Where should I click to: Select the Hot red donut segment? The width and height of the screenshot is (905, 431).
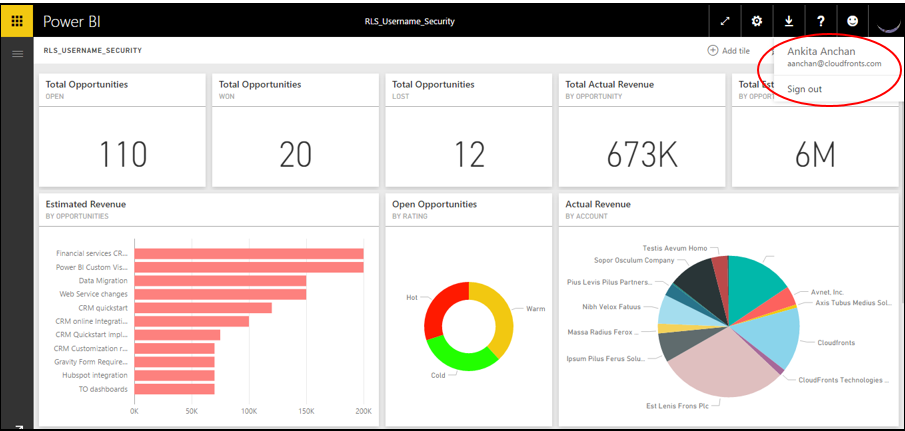(x=440, y=305)
